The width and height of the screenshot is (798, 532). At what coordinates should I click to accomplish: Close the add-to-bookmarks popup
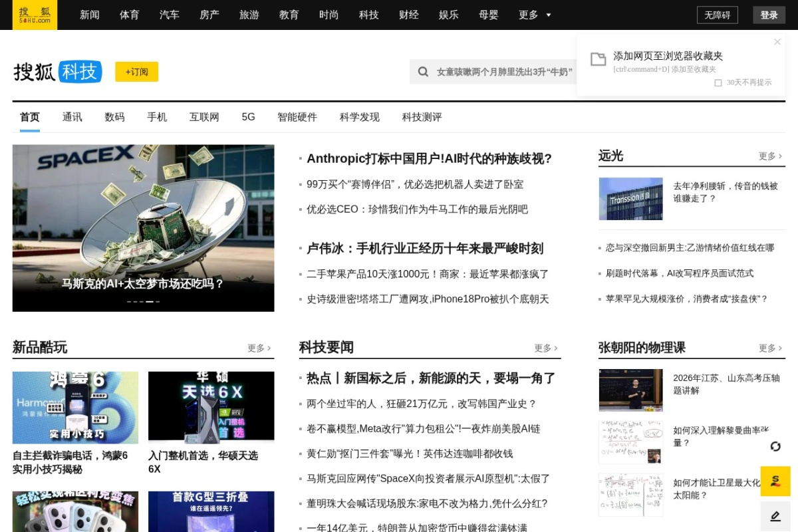coord(777,42)
